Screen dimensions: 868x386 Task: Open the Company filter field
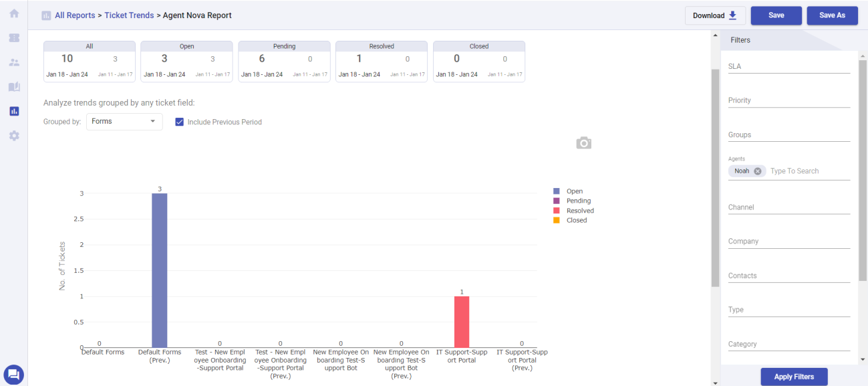(x=789, y=242)
